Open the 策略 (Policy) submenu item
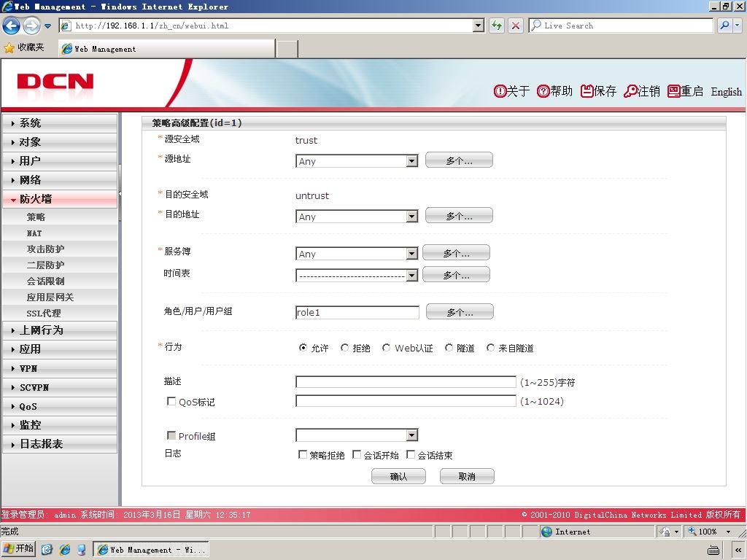Viewport: 747px width, 560px height. point(36,217)
